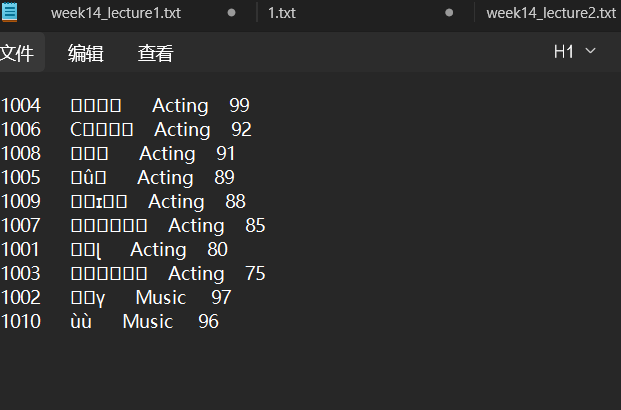
Task: Click unsaved dot on week14_lecture1.txt tab
Action: 232,13
